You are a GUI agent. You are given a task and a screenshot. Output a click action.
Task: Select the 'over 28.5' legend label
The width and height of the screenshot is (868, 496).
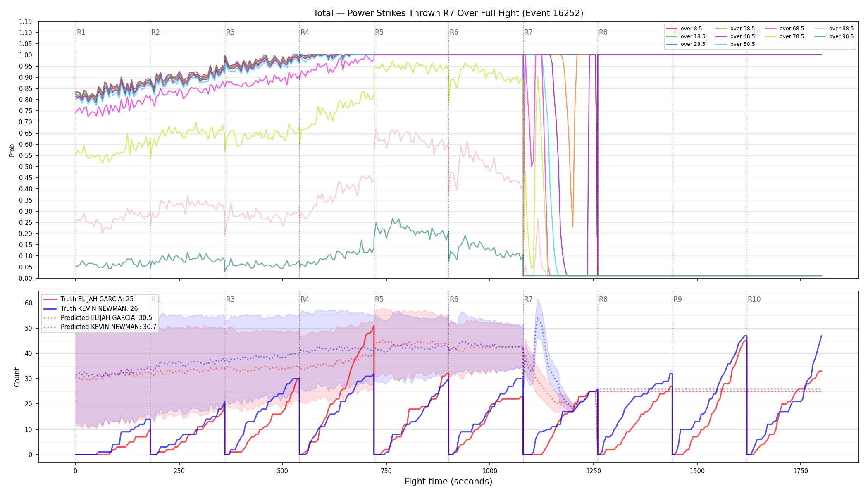[693, 44]
